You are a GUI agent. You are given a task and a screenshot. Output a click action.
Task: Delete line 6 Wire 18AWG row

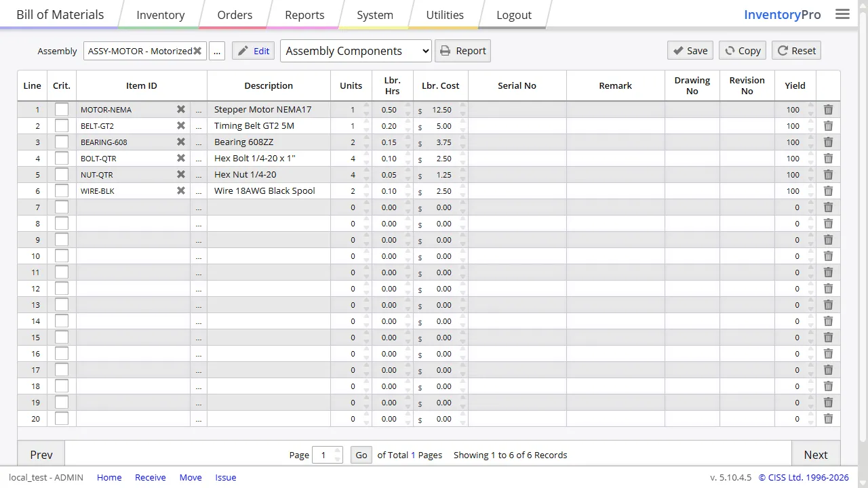(828, 191)
